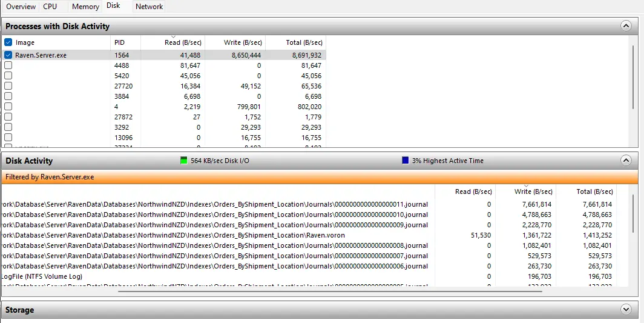This screenshot has height=323, width=644.
Task: Select the 0000000000000000006.journal file row
Action: [309, 266]
